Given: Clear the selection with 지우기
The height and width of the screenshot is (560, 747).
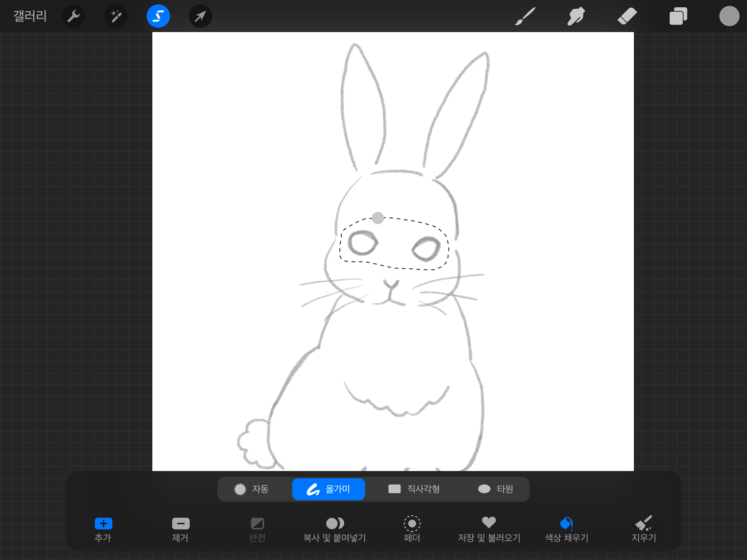Looking at the screenshot, I should [x=644, y=529].
